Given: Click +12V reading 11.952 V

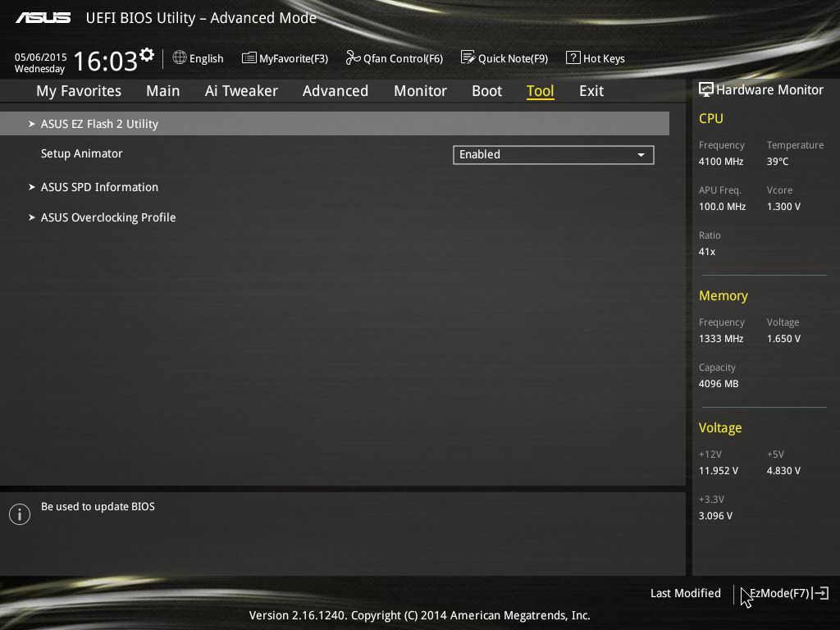Looking at the screenshot, I should 718,470.
